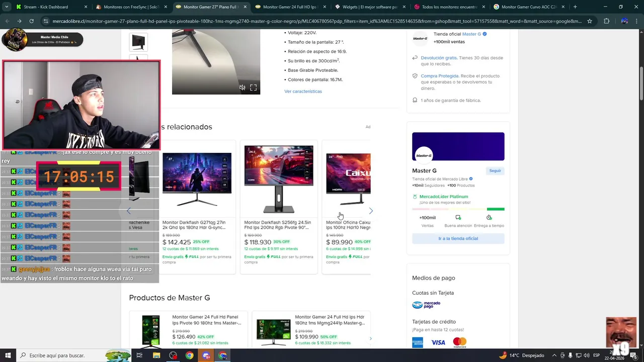Open the Devolución gratis link
Image resolution: width=644 pixels, height=362 pixels.
coord(439,58)
